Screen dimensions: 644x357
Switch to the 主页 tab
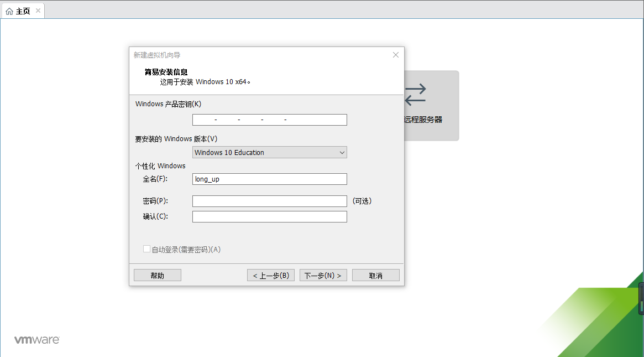23,11
